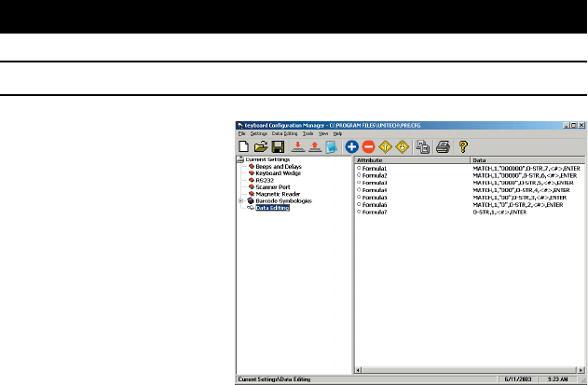588x385 pixels.
Task: Open the File menu
Action: pos(242,133)
